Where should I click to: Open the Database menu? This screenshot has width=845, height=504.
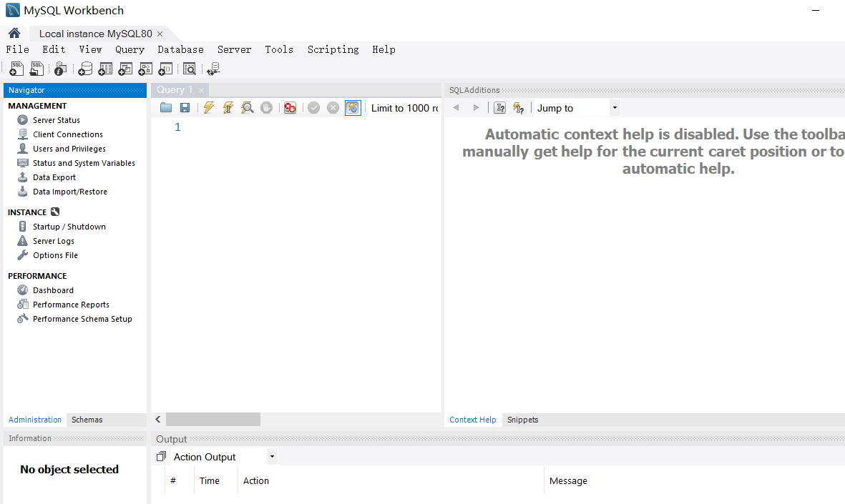click(x=180, y=49)
